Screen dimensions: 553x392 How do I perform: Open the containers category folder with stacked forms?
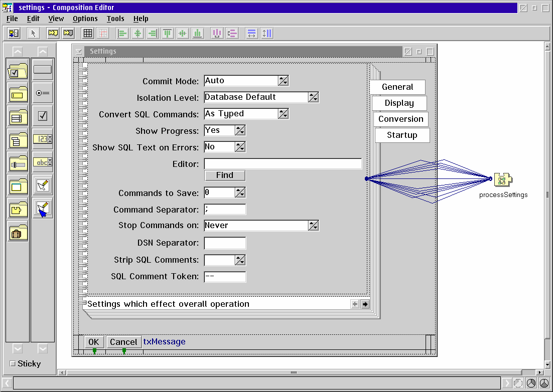click(17, 140)
